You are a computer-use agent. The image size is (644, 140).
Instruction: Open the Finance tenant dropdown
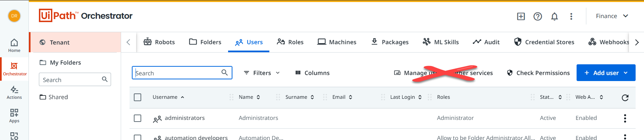pyautogui.click(x=612, y=16)
